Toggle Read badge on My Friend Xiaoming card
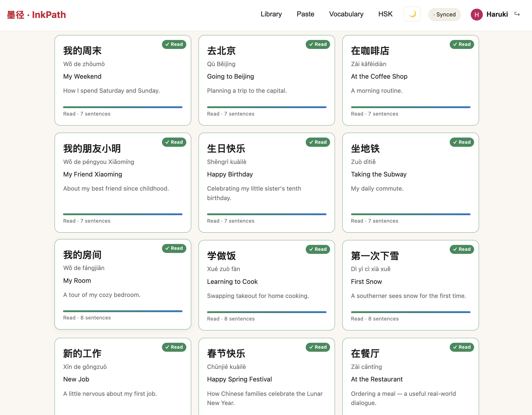 coord(174,142)
